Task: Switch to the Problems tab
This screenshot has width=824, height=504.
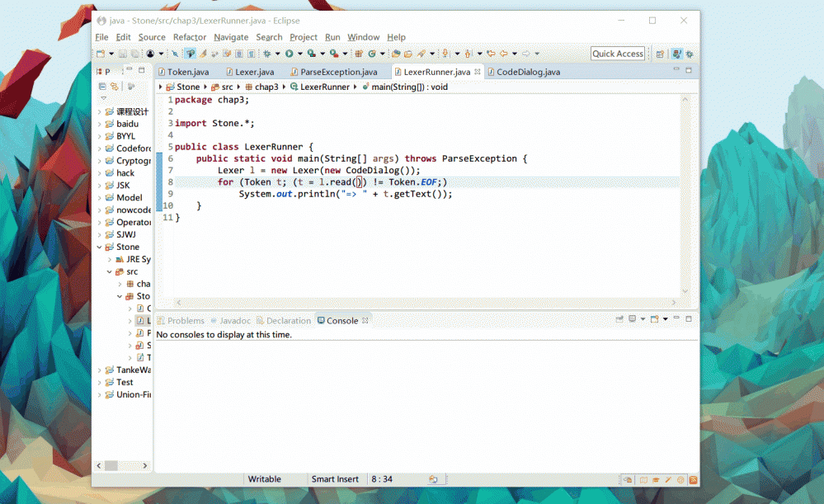Action: (185, 321)
